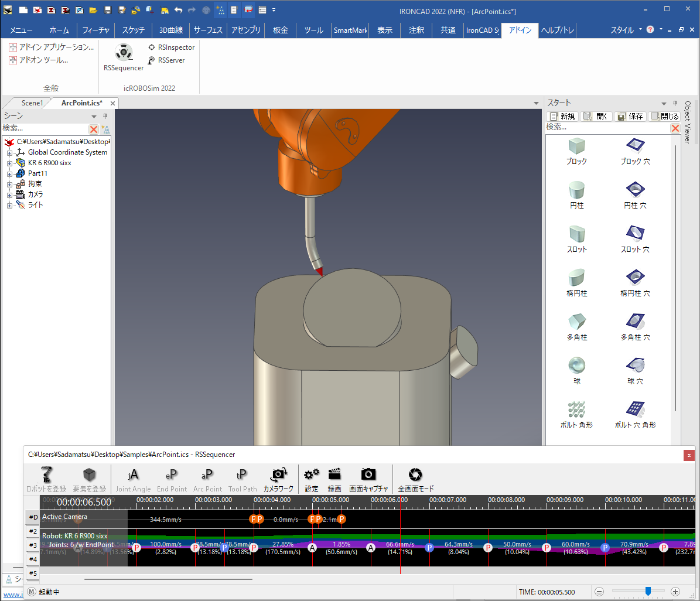Take a 画面キャプチャ screen capture
Viewport: 700px width, 601px height.
click(x=368, y=475)
